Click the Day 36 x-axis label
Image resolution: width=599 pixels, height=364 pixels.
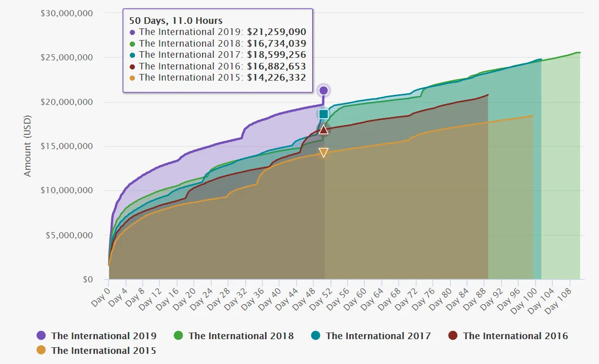pos(252,299)
